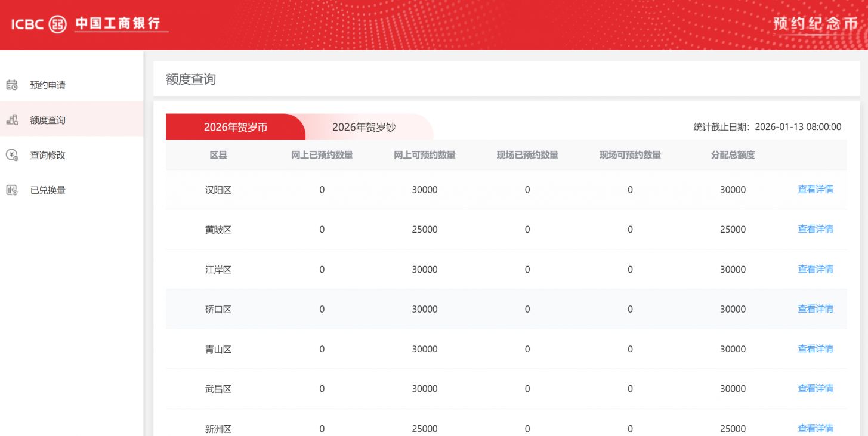Click the 硚口区 district cell
Viewport: 868px width, 436px height.
pyautogui.click(x=218, y=310)
